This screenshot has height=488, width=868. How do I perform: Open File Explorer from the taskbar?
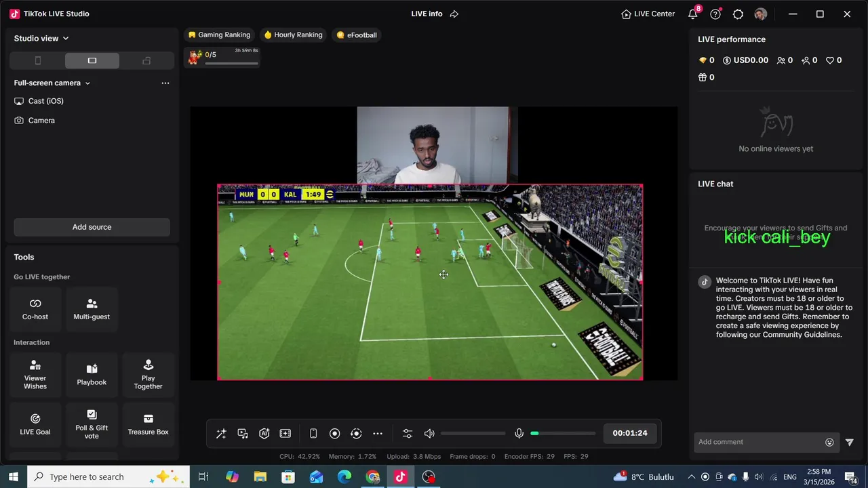(260, 477)
